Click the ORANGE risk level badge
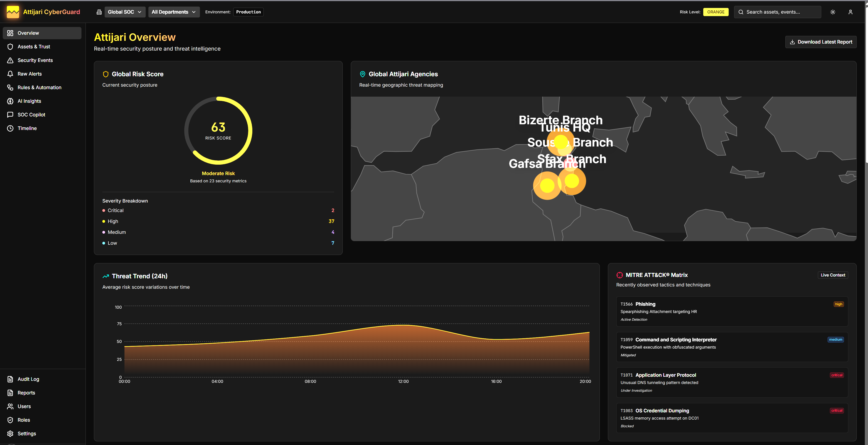 pos(716,12)
